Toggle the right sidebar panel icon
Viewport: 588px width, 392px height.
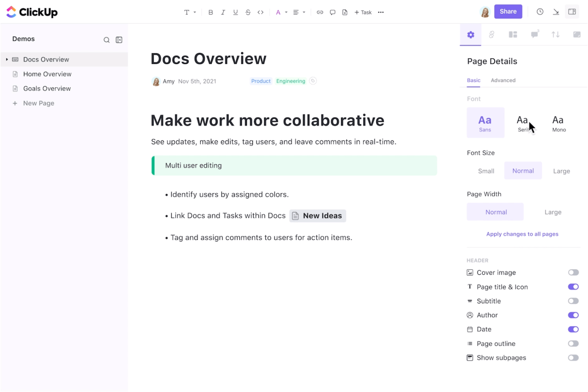(x=572, y=12)
